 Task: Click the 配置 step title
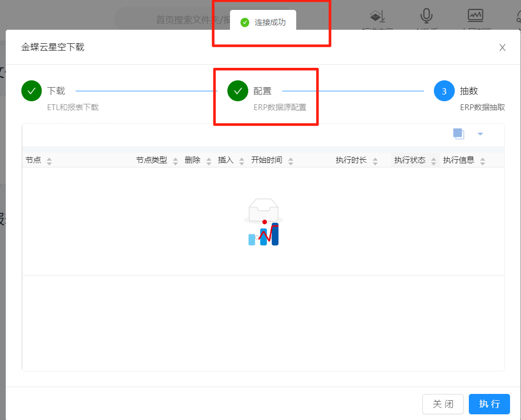coord(262,91)
